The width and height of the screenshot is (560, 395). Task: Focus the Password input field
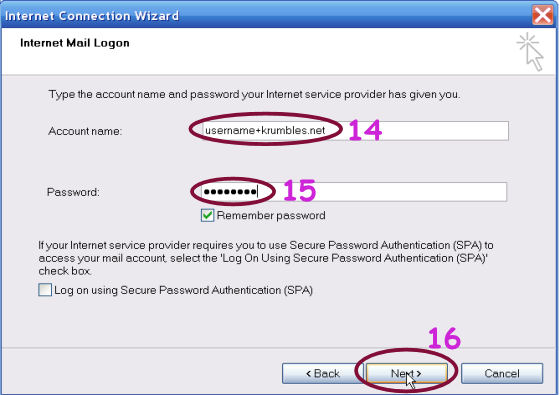tap(354, 192)
